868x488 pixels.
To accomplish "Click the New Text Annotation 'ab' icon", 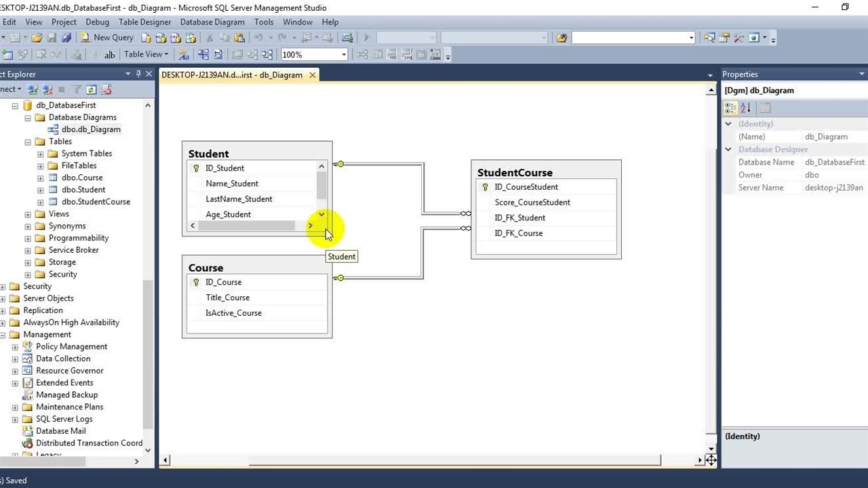I will [109, 55].
